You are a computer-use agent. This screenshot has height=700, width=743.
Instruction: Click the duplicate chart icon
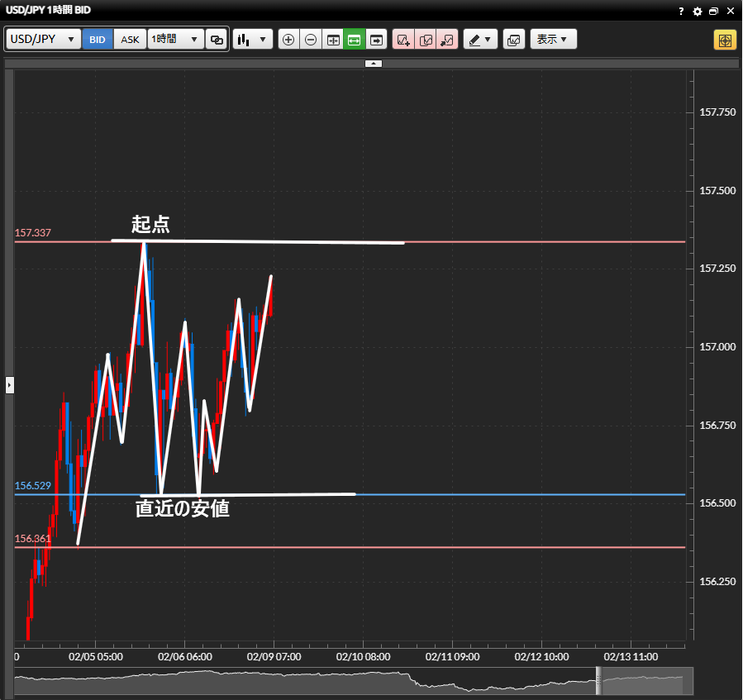pos(426,40)
